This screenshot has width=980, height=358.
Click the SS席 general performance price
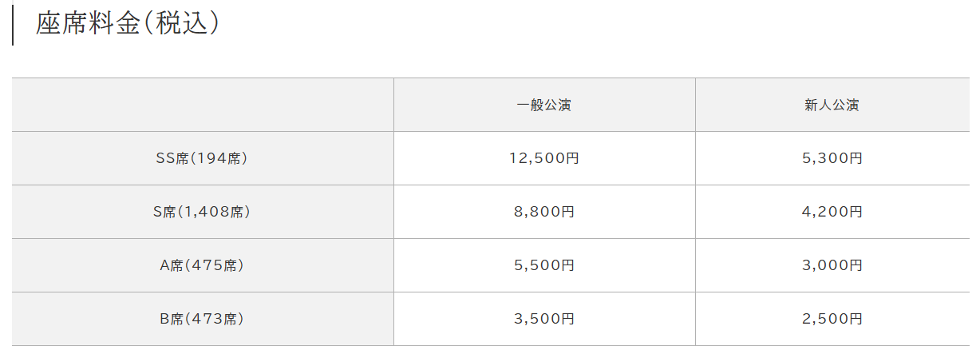(544, 158)
